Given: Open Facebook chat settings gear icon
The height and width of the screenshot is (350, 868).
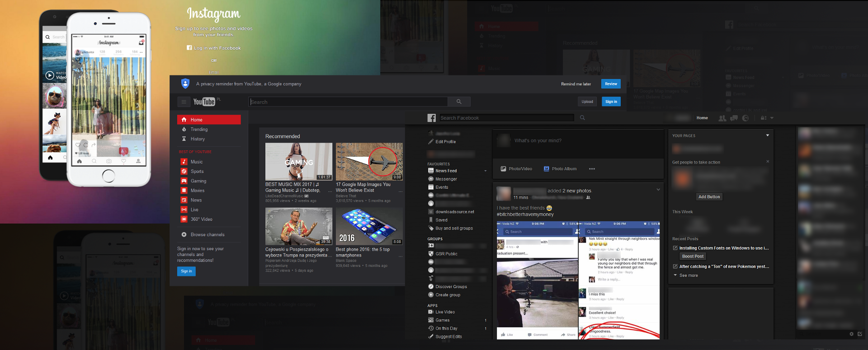Looking at the screenshot, I should click(x=851, y=334).
